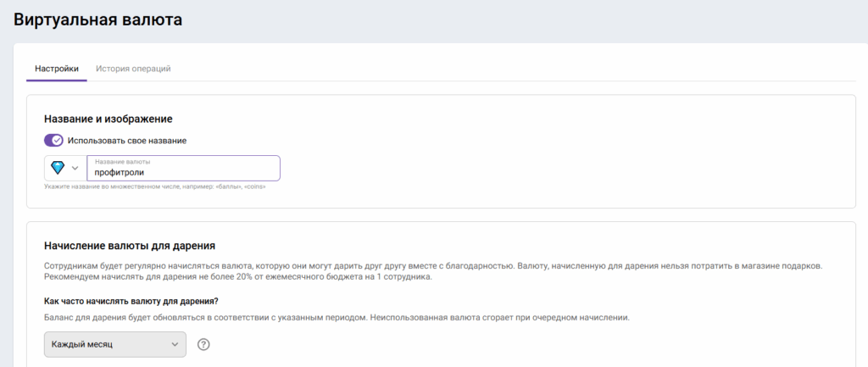The height and width of the screenshot is (367, 868).
Task: Click the 'профитроли' text in the field
Action: (120, 172)
